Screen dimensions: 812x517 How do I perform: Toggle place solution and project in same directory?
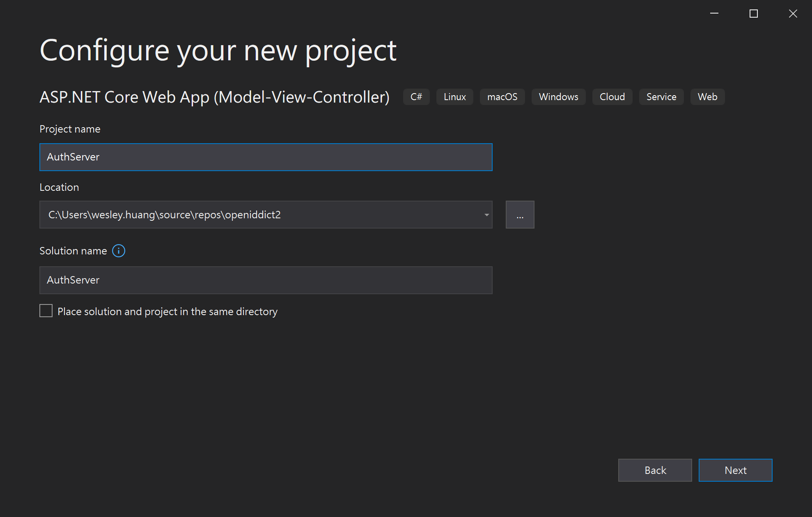(x=46, y=311)
